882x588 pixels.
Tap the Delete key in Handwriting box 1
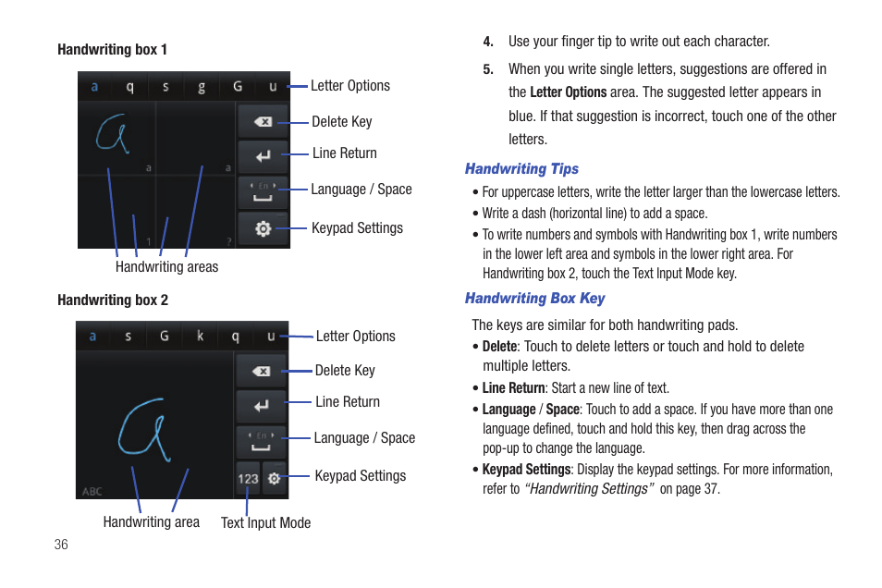[263, 121]
